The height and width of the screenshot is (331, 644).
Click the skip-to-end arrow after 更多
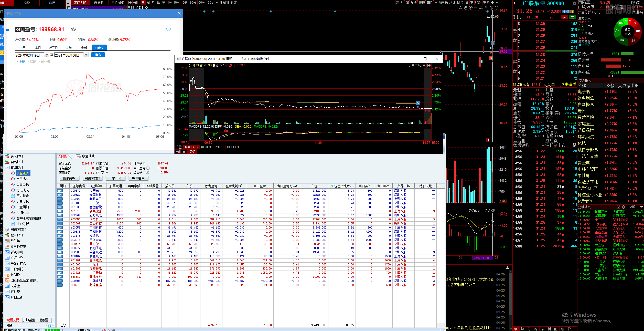tap(492, 3)
